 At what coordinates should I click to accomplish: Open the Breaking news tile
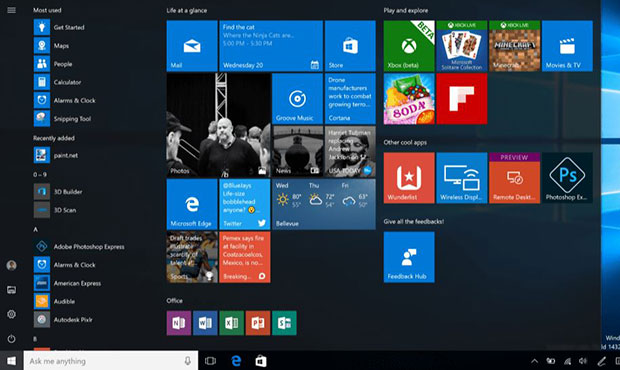pyautogui.click(x=245, y=257)
